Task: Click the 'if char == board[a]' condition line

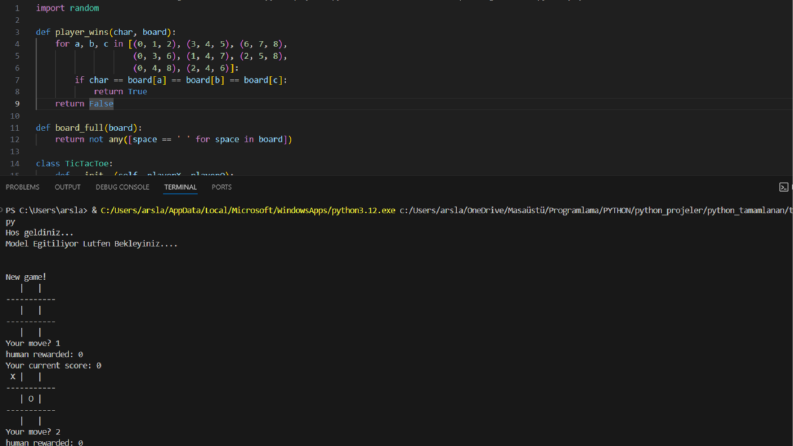Action: click(x=181, y=80)
